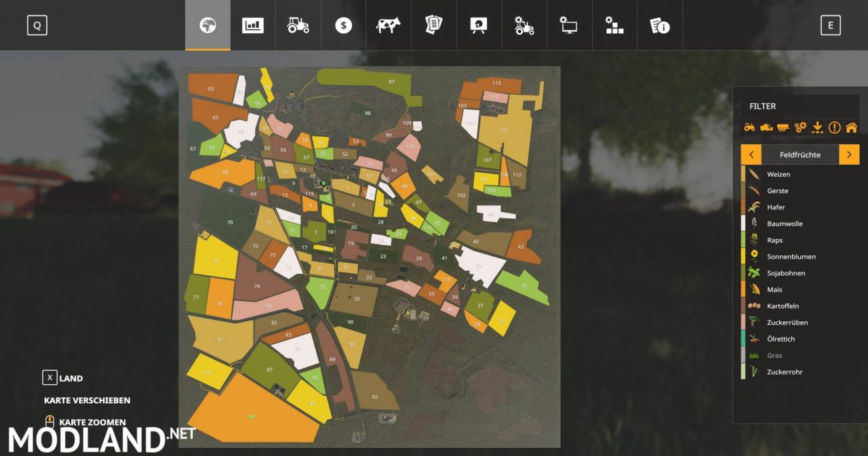Open the vehicles overview tab
The width and height of the screenshot is (868, 456).
(x=298, y=25)
